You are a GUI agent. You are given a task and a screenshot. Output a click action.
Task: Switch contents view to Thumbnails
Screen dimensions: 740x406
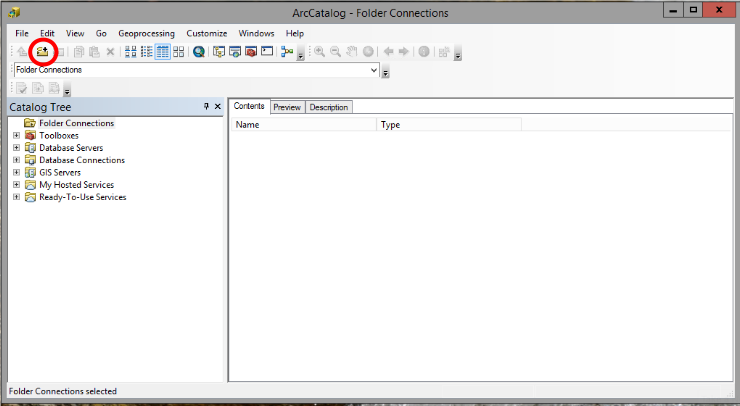178,51
